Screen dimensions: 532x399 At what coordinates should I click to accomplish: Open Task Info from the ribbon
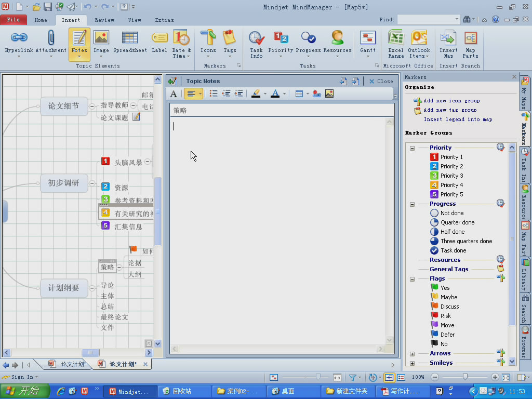pyautogui.click(x=257, y=44)
